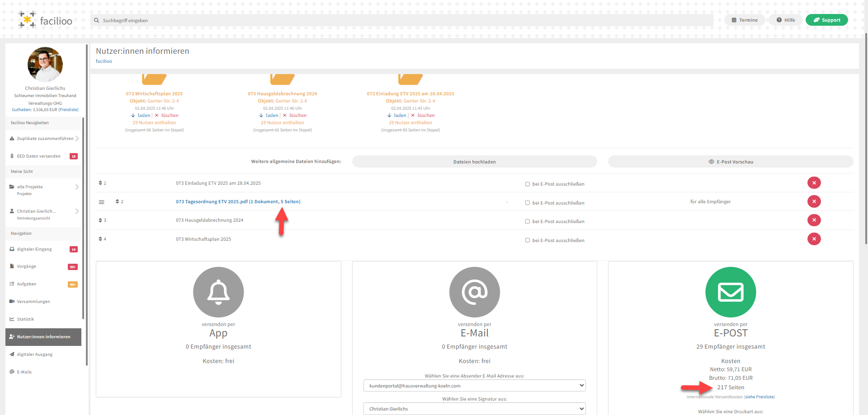
Task: Open digitaler Eingang in navigation
Action: tap(34, 249)
